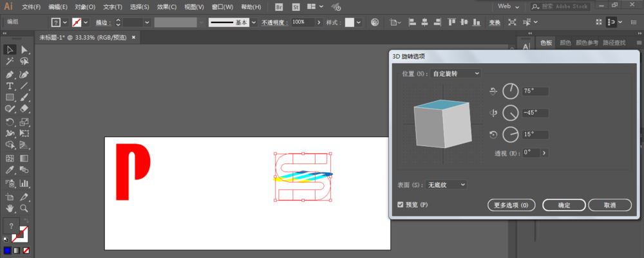Select the Artboard tool
The image size is (644, 258).
(x=10, y=196)
